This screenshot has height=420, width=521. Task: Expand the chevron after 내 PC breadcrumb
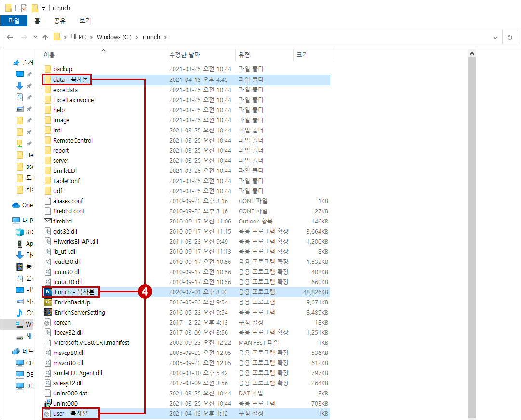tap(91, 37)
